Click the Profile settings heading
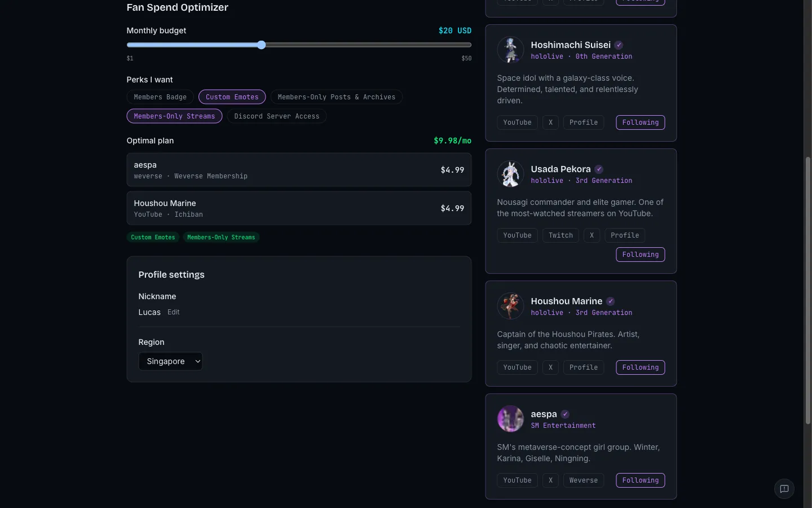This screenshot has height=508, width=812. [171, 275]
